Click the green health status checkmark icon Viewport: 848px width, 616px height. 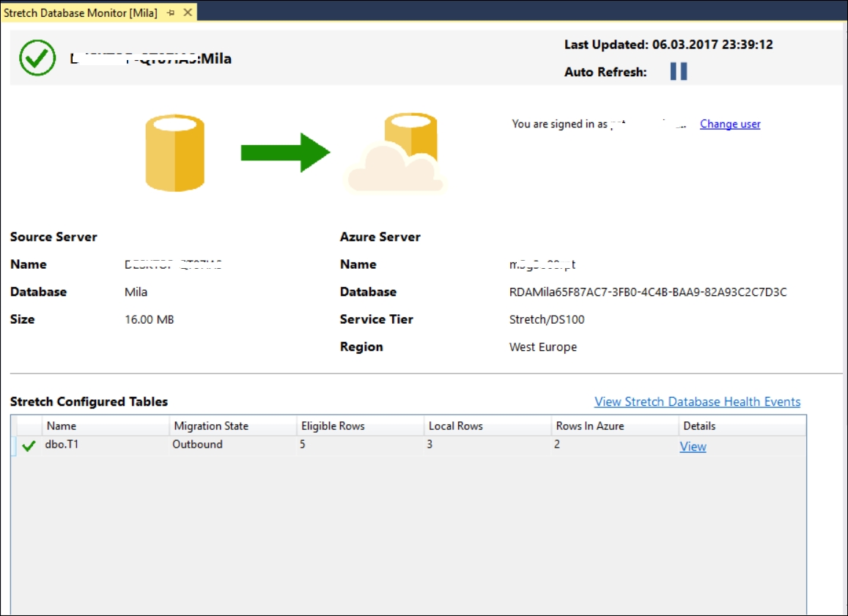click(37, 58)
